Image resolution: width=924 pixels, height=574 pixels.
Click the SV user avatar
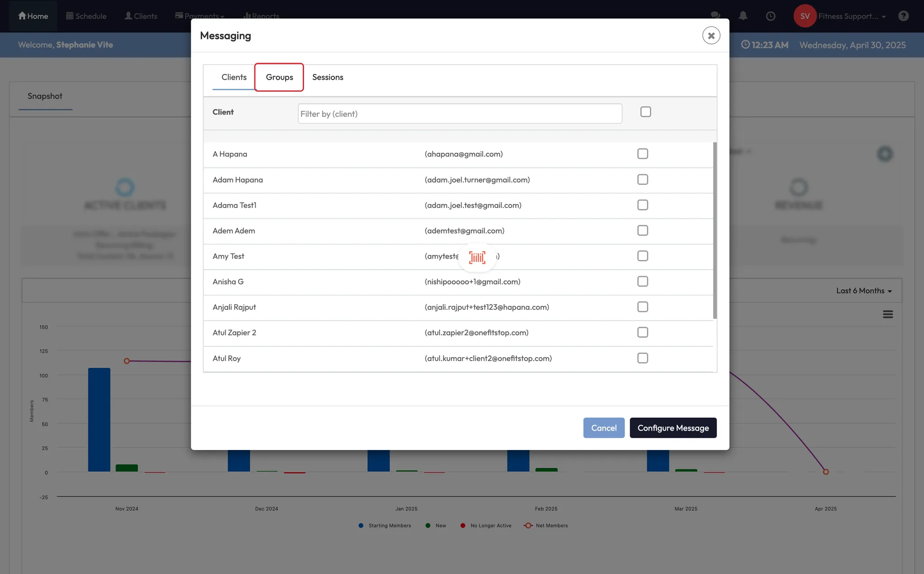pyautogui.click(x=805, y=16)
